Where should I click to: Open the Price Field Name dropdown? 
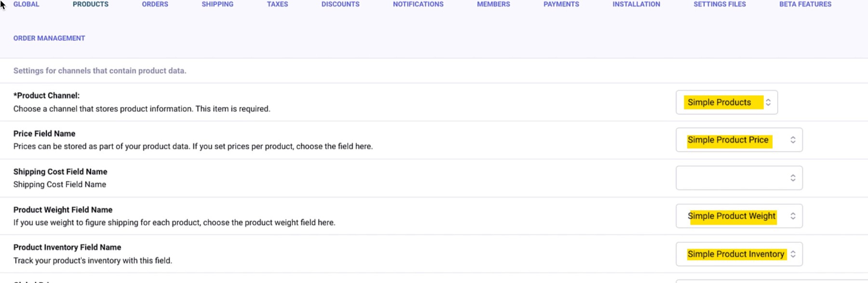pos(738,140)
